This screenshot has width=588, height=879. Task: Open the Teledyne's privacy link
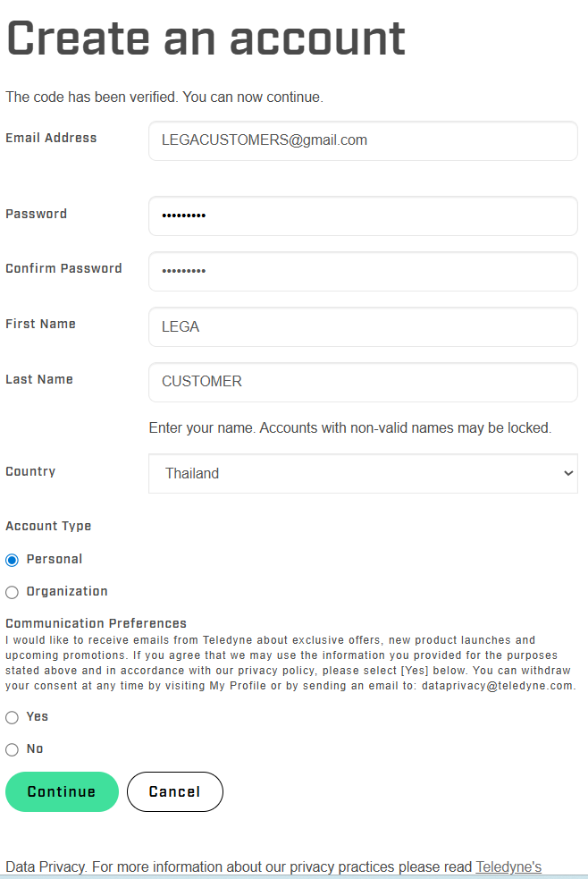tap(508, 866)
